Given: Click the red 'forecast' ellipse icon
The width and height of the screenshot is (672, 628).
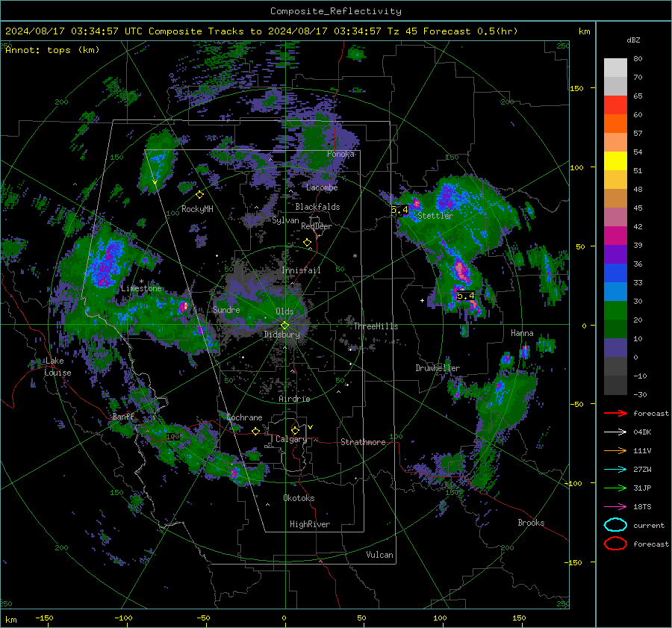Looking at the screenshot, I should (x=615, y=544).
